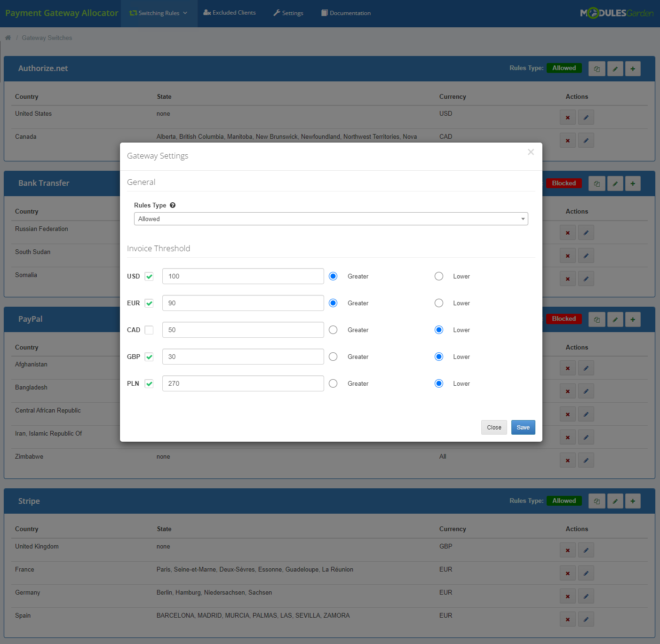Open the Rules Type dropdown
Screen dimensions: 660x644
click(x=331, y=219)
